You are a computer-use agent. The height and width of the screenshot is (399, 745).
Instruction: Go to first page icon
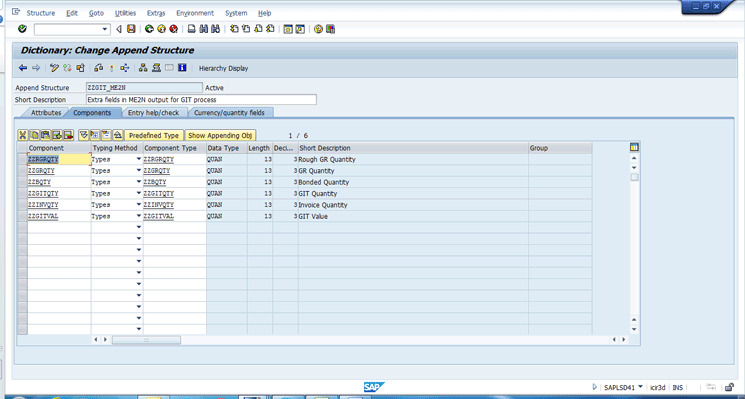coord(234,29)
